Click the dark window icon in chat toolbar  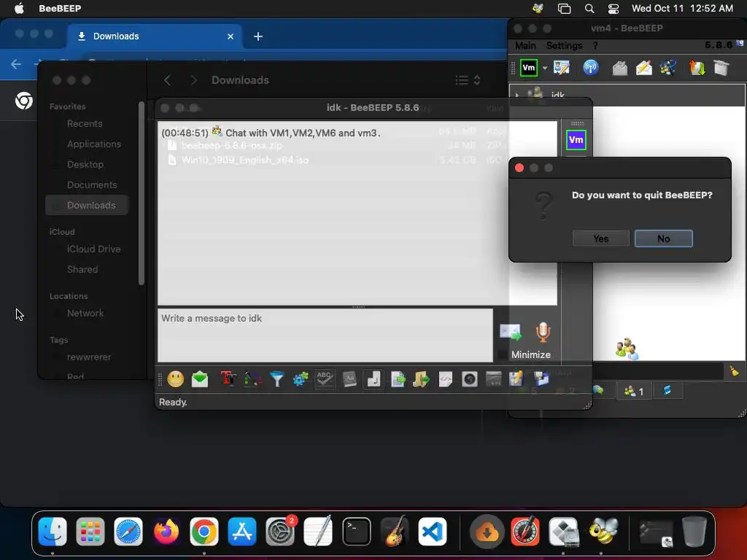(x=494, y=379)
